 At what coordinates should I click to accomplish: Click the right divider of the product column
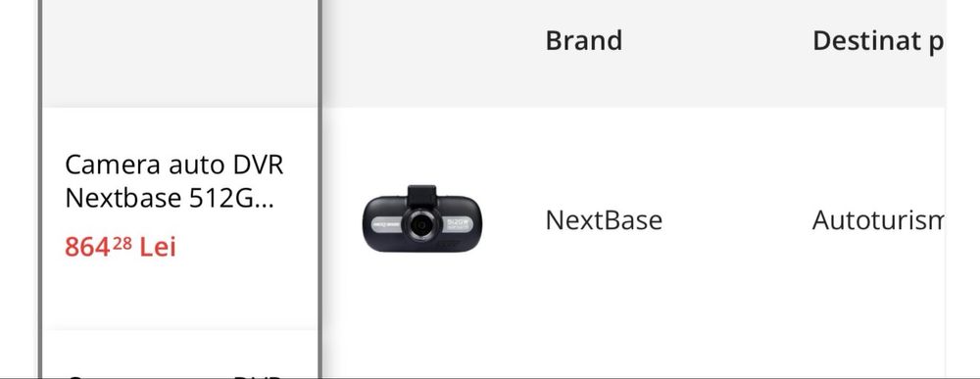[x=319, y=189]
